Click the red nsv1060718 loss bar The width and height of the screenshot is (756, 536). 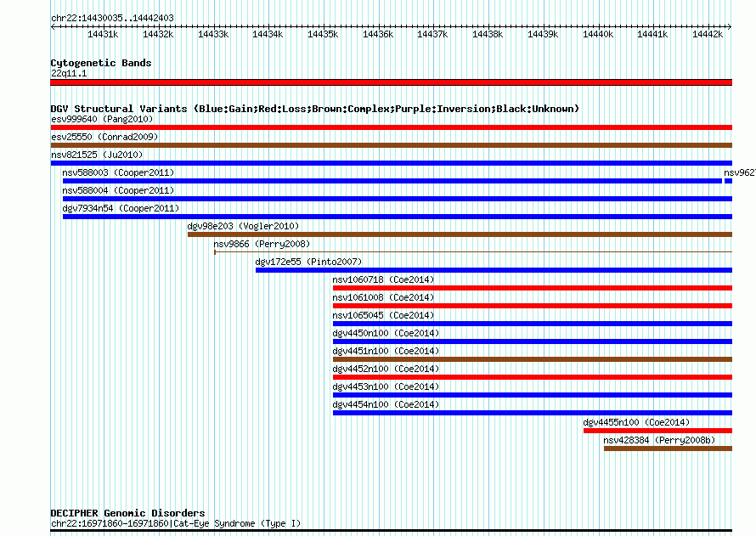pyautogui.click(x=533, y=288)
